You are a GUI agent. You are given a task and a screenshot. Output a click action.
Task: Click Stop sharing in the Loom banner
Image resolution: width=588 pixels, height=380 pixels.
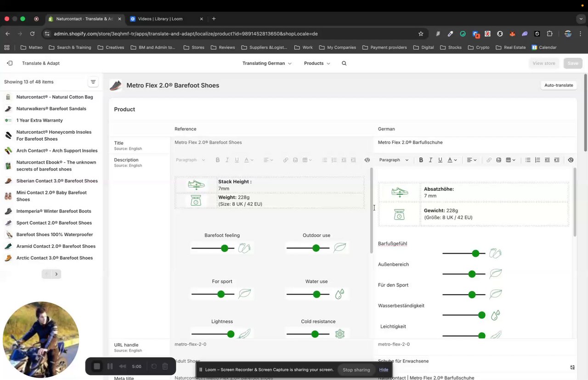click(356, 370)
